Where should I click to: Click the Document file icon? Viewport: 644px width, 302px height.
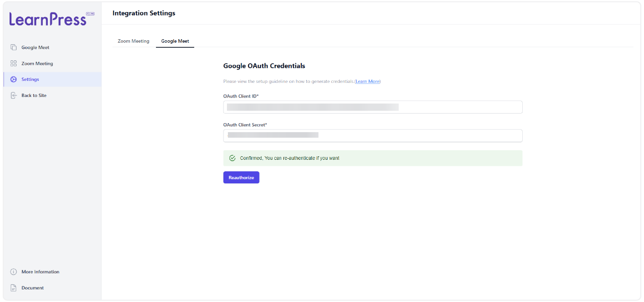coord(14,288)
